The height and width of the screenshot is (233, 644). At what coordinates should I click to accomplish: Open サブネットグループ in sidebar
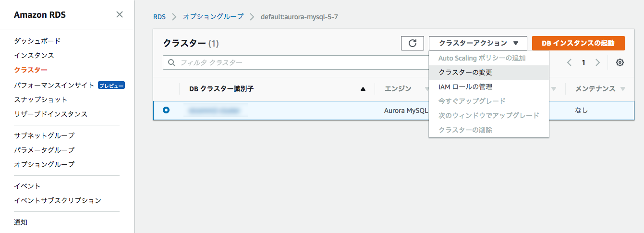click(x=44, y=136)
